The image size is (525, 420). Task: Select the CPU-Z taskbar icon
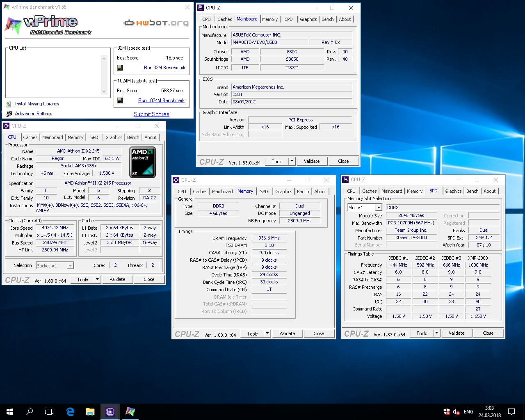(x=110, y=411)
